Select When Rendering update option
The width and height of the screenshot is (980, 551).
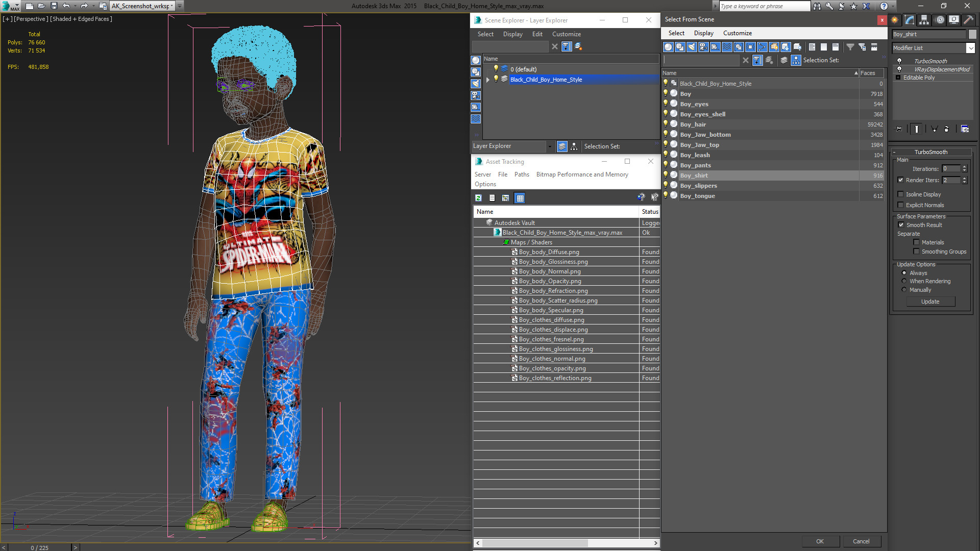pos(904,281)
